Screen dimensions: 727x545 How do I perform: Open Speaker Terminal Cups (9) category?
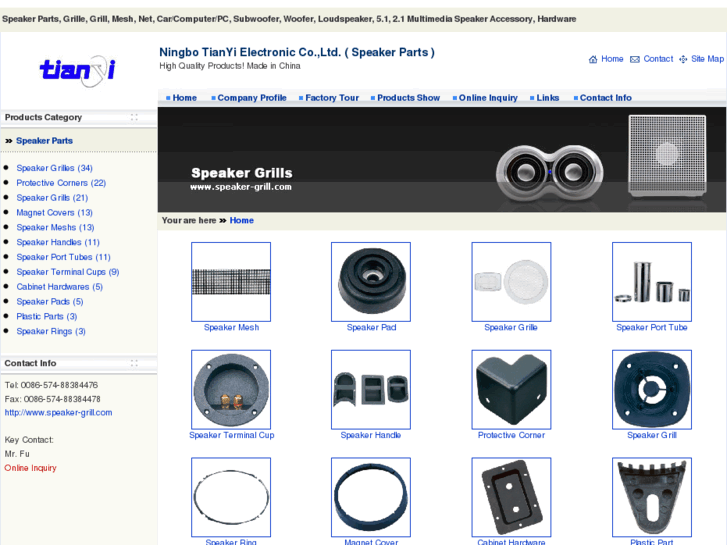point(68,272)
